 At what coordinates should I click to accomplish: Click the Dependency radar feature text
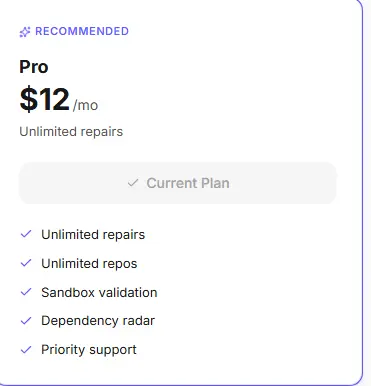[98, 321]
